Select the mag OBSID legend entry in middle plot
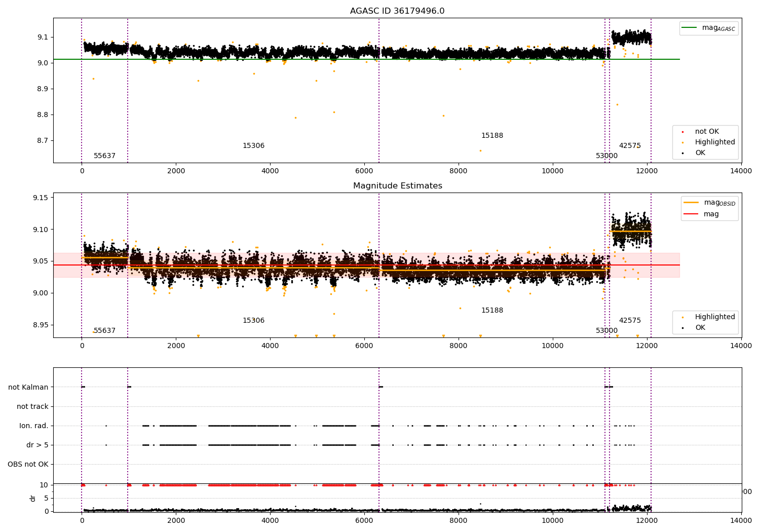This screenshot has width=760, height=532. [709, 203]
